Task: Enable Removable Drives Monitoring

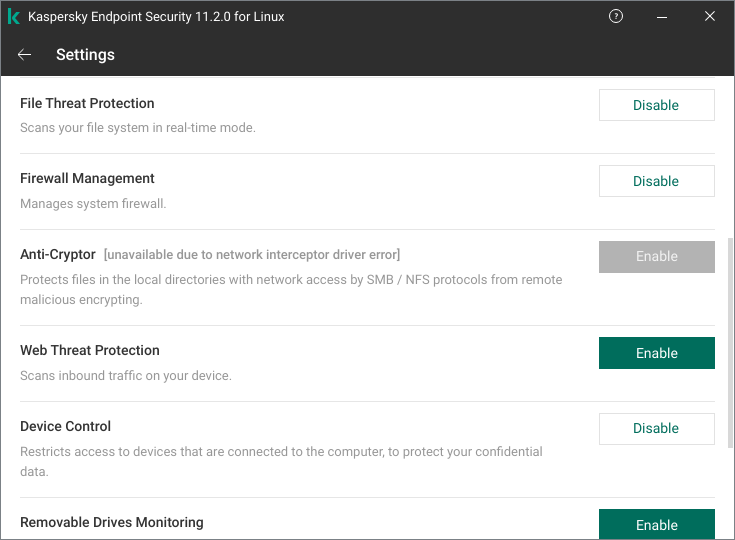Action: (656, 524)
